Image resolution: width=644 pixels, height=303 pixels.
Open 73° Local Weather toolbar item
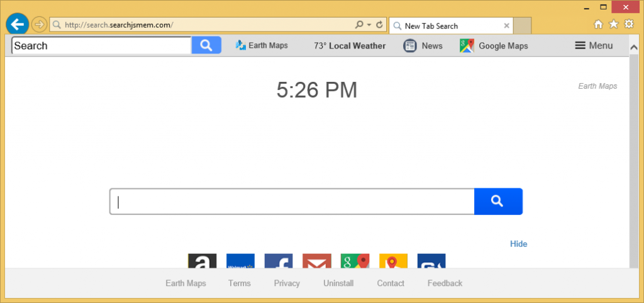350,45
